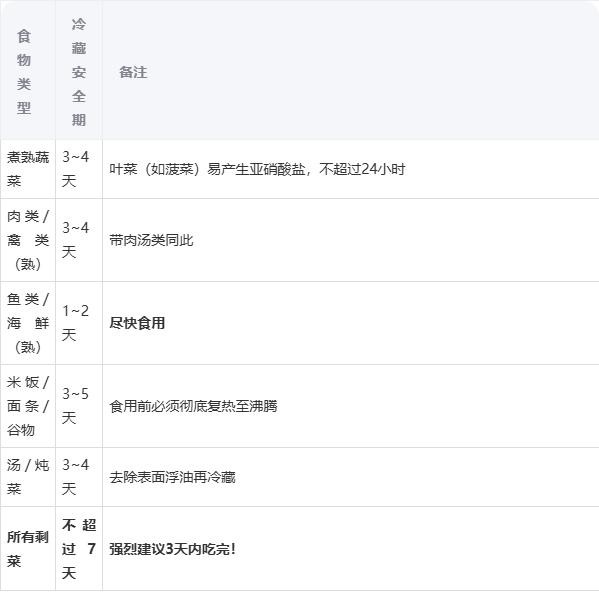Select the 所有剩菜 cell
This screenshot has width=599, height=592.
tap(28, 549)
